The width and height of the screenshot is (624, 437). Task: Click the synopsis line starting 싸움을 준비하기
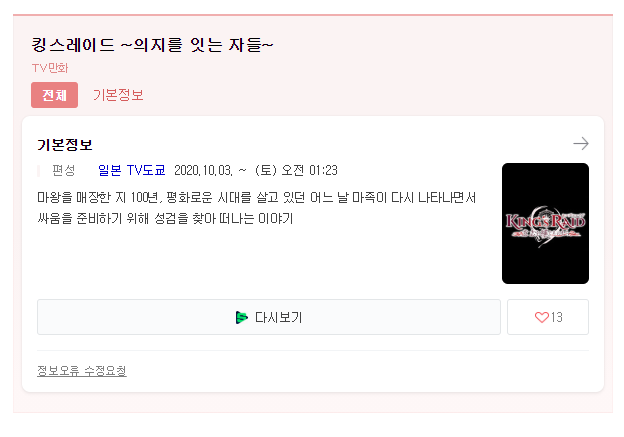click(165, 218)
